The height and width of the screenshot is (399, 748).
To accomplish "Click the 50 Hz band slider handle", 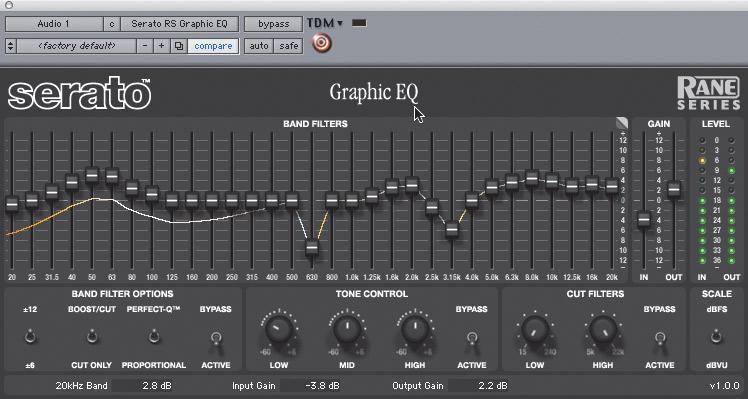I will point(92,176).
